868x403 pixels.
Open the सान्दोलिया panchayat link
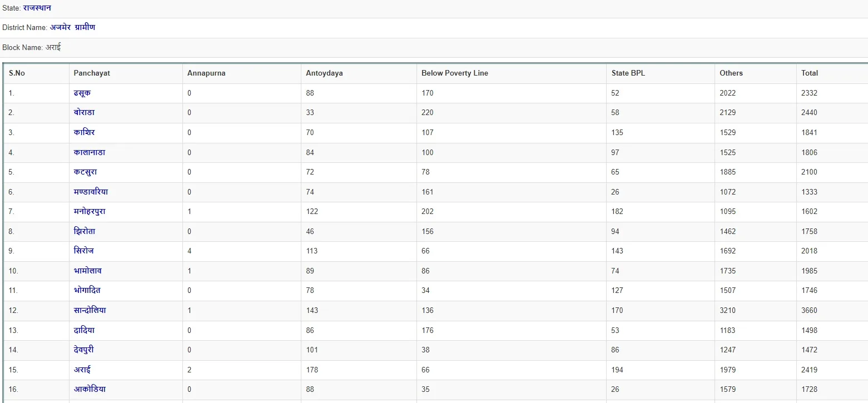click(90, 310)
